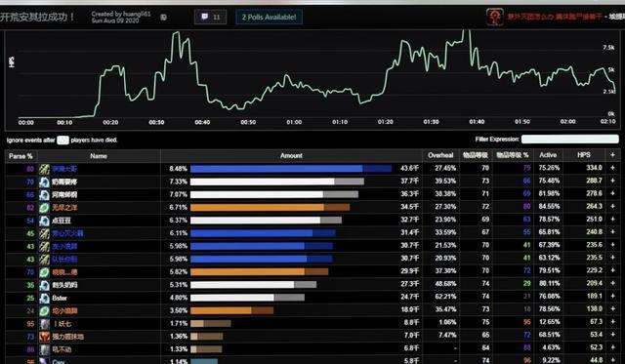Click the 12.65% active value
Image resolution: width=625 pixels, height=364 pixels.
pyautogui.click(x=549, y=322)
